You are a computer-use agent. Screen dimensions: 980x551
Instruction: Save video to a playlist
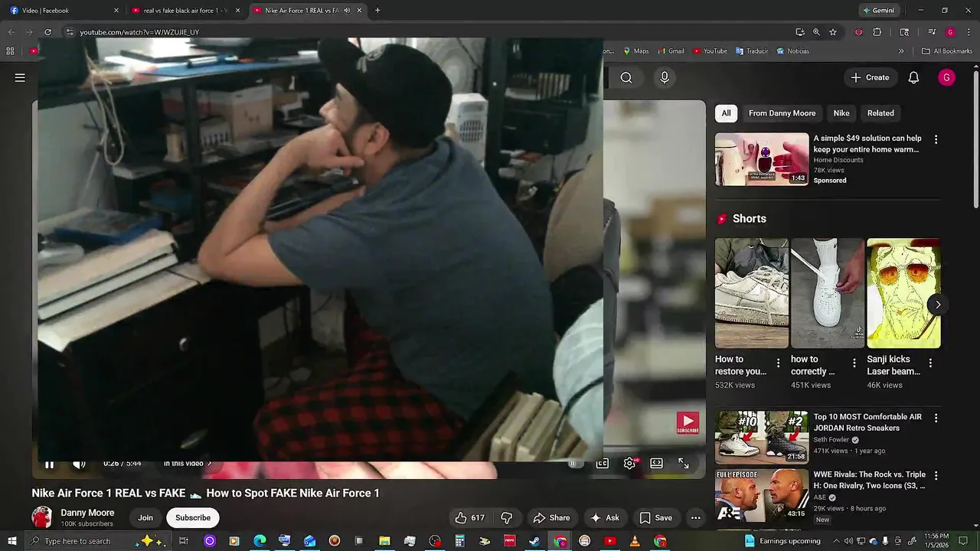[x=655, y=518]
